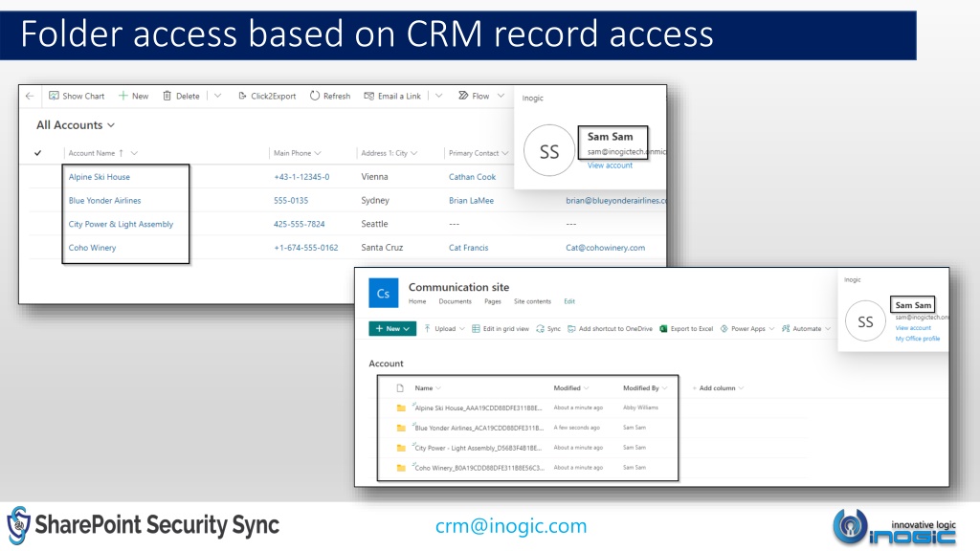
Task: Click the folder icon for Blue Yonder Airlines
Action: click(x=401, y=428)
